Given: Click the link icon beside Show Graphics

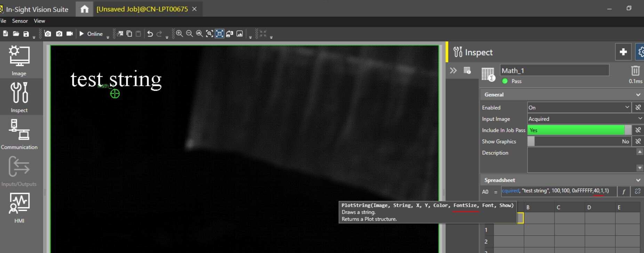Looking at the screenshot, I should [x=638, y=141].
